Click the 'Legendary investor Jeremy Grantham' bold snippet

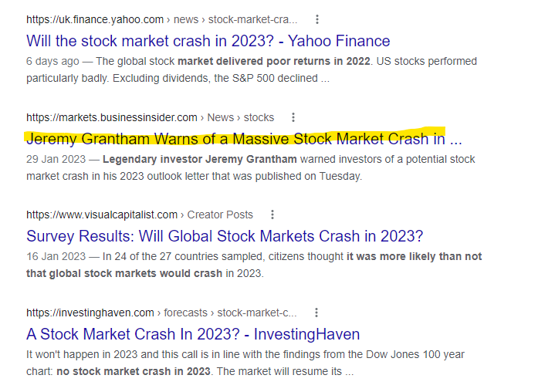tap(200, 159)
